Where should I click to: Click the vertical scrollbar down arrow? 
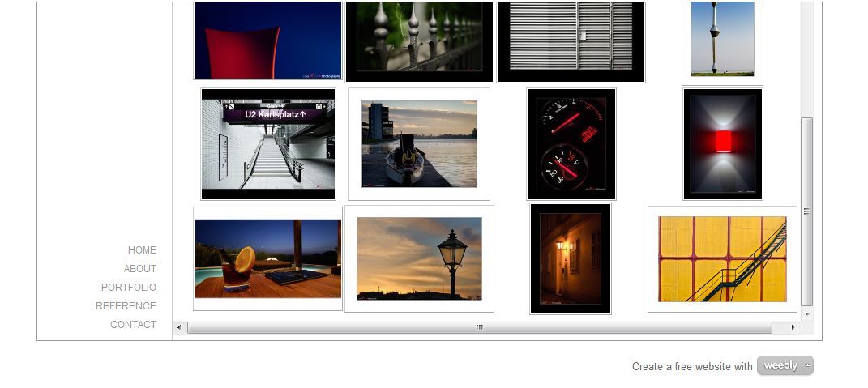tap(806, 313)
